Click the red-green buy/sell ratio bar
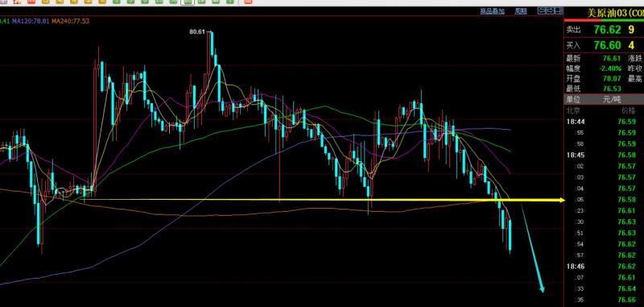The image size is (644, 307). click(x=604, y=21)
